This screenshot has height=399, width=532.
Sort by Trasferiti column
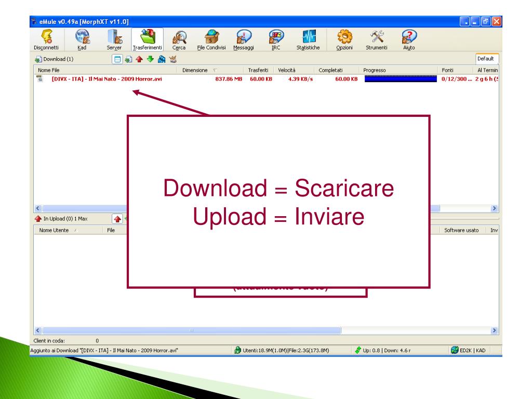[x=258, y=70]
